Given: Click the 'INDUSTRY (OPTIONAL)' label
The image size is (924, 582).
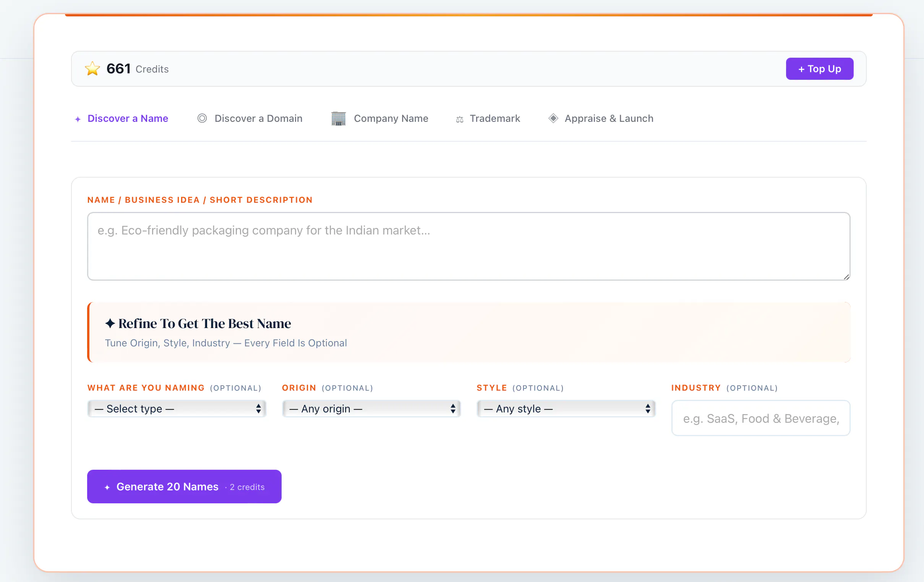Looking at the screenshot, I should click(x=725, y=388).
